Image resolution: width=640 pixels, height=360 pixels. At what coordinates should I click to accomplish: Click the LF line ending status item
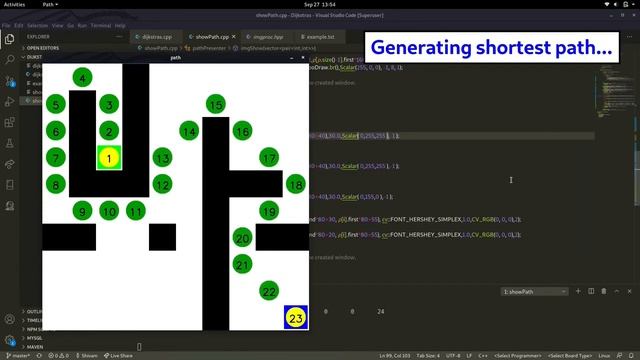[x=469, y=356]
